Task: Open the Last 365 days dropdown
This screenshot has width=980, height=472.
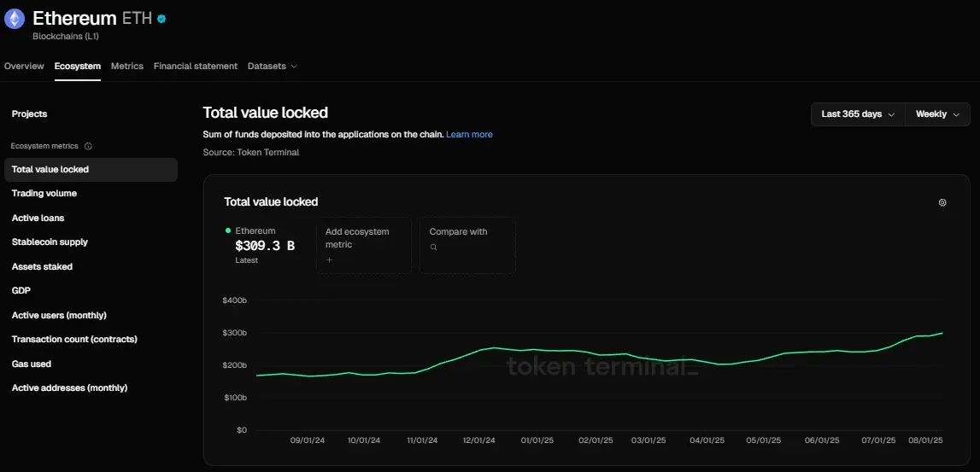Action: 858,114
